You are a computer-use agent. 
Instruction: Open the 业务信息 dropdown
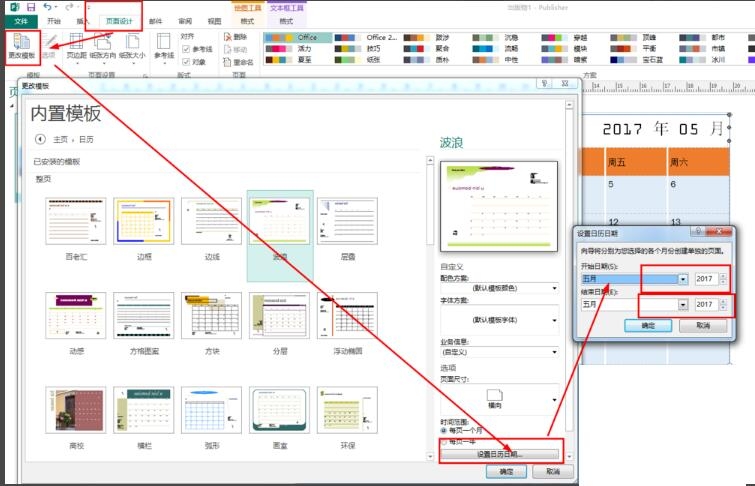pos(499,352)
